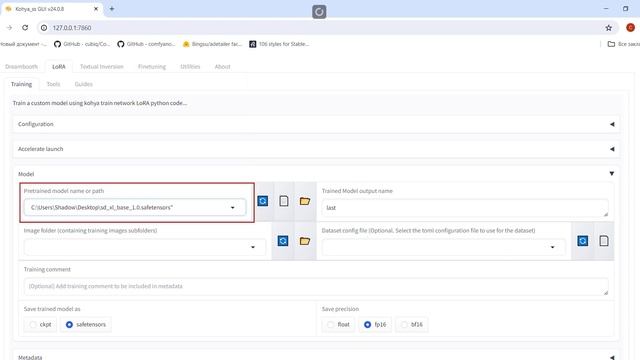Close the Kohya_ss GUI browser tab
Viewport: 640px width, 360px height.
[96, 9]
